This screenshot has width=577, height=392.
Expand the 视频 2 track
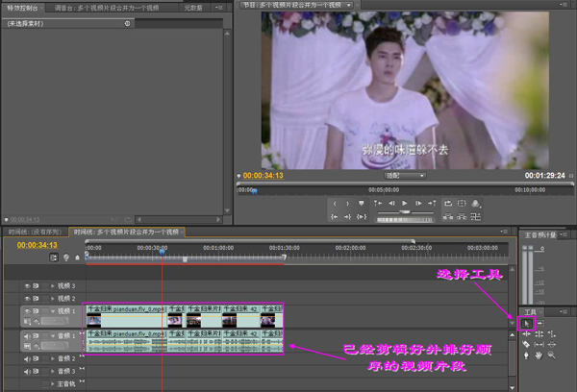point(53,298)
